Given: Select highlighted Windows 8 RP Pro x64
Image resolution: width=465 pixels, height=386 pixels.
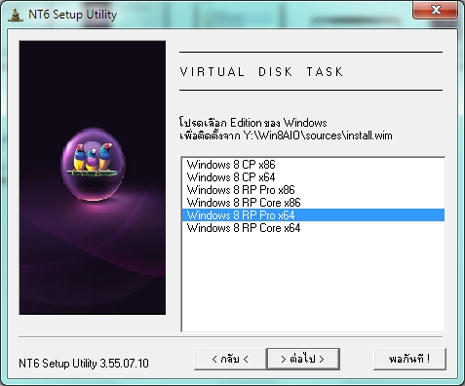Looking at the screenshot, I should (313, 215).
